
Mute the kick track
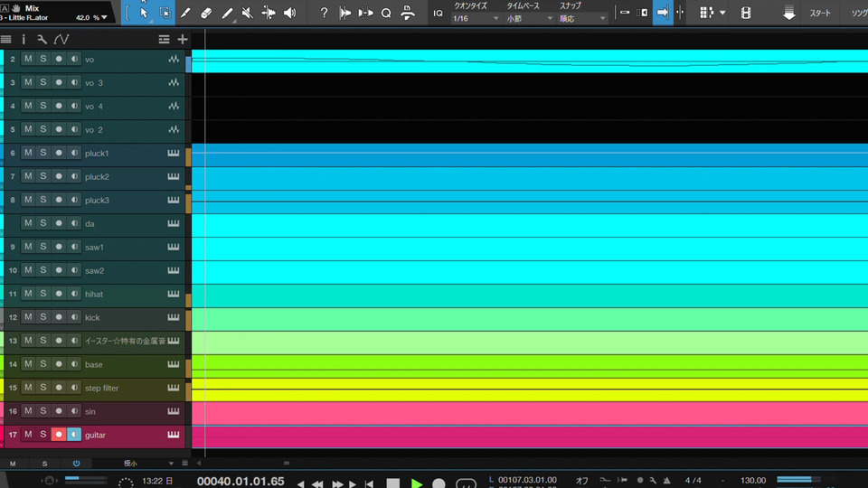[x=28, y=317]
